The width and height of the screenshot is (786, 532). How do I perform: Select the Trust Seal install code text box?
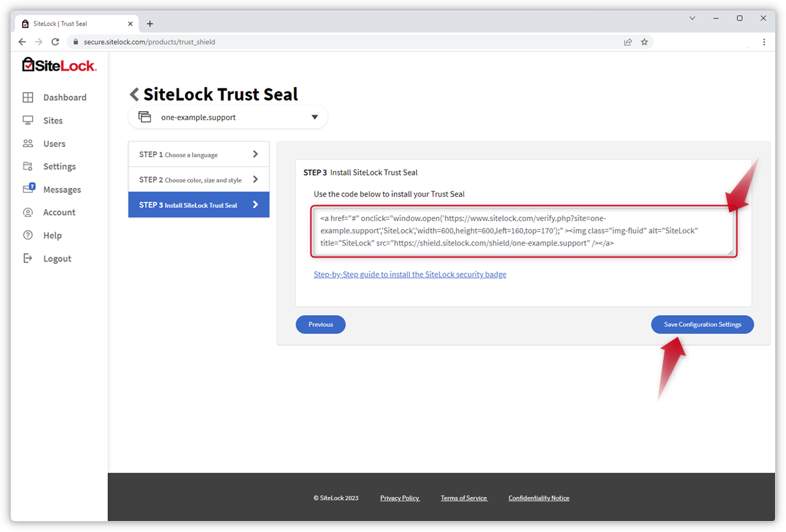(x=524, y=231)
